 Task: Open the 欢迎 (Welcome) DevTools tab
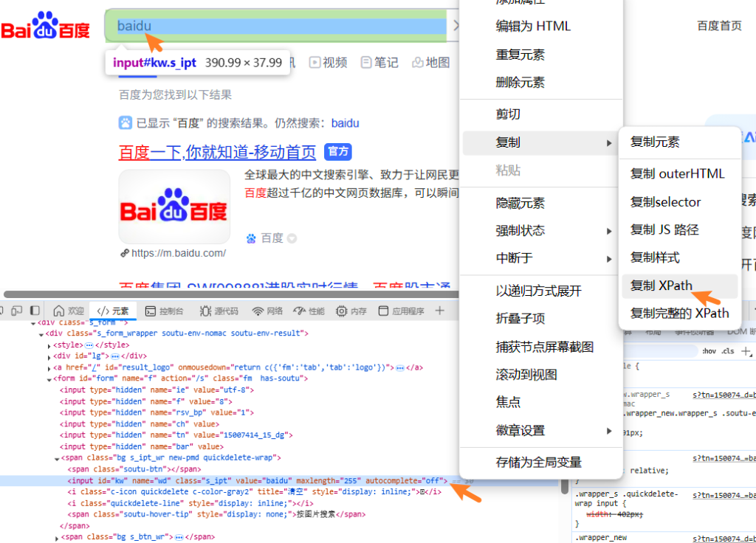coord(69,311)
